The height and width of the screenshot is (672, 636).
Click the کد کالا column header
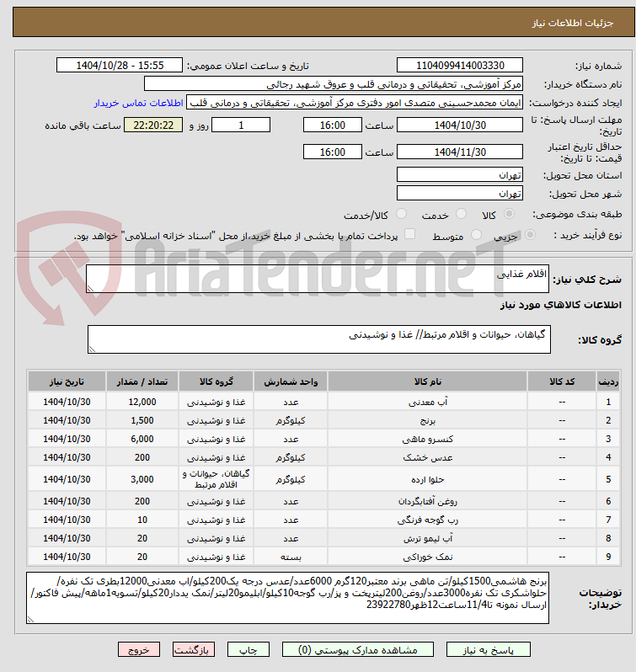562,381
